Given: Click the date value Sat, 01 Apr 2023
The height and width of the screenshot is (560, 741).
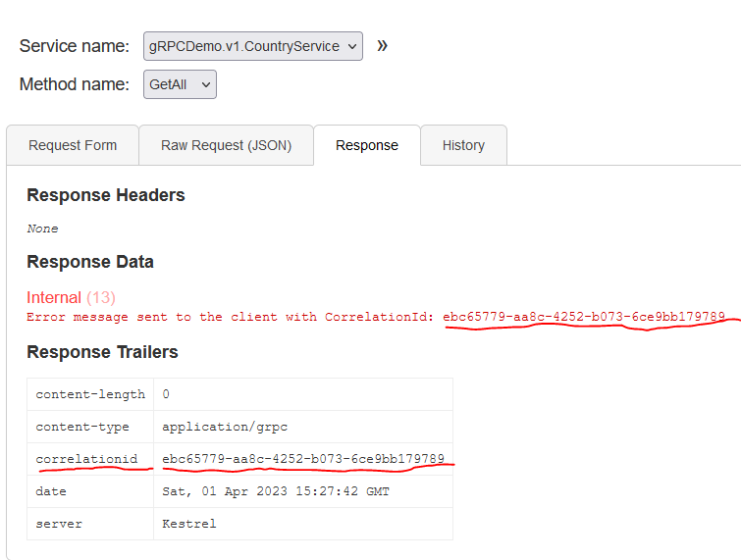Looking at the screenshot, I should click(x=275, y=490).
